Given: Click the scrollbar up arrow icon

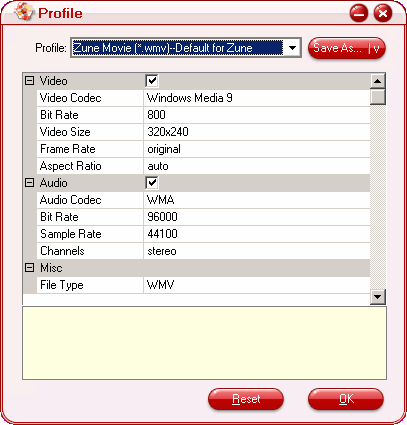Looking at the screenshot, I should pos(378,81).
